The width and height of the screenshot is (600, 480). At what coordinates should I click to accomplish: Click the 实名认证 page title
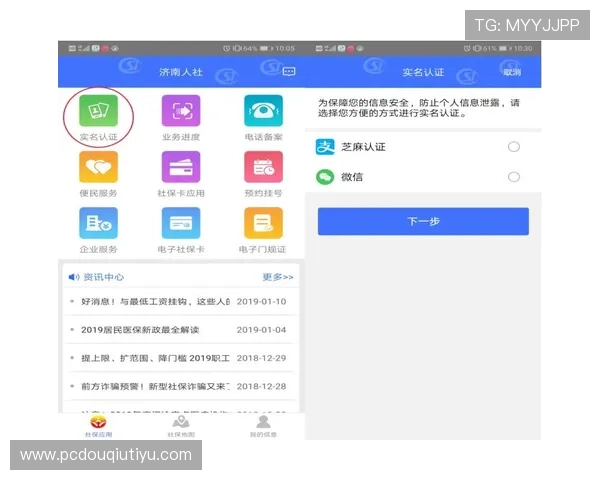click(x=423, y=72)
